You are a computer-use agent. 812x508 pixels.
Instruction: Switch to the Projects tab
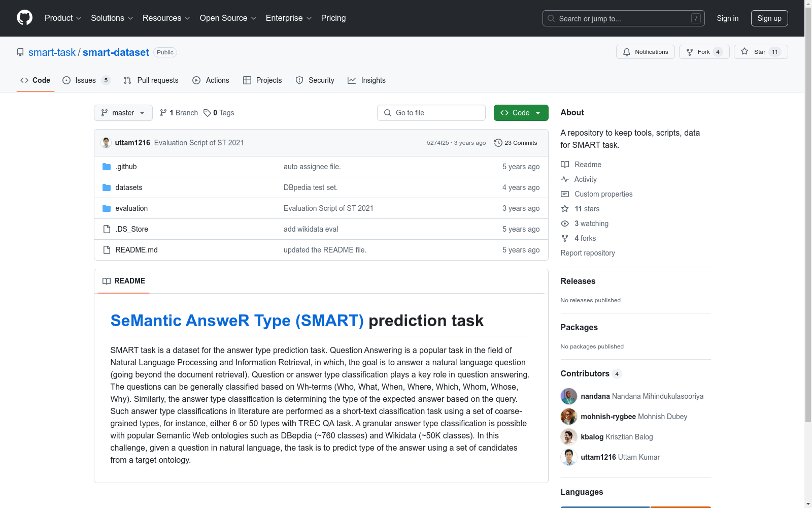[262, 80]
